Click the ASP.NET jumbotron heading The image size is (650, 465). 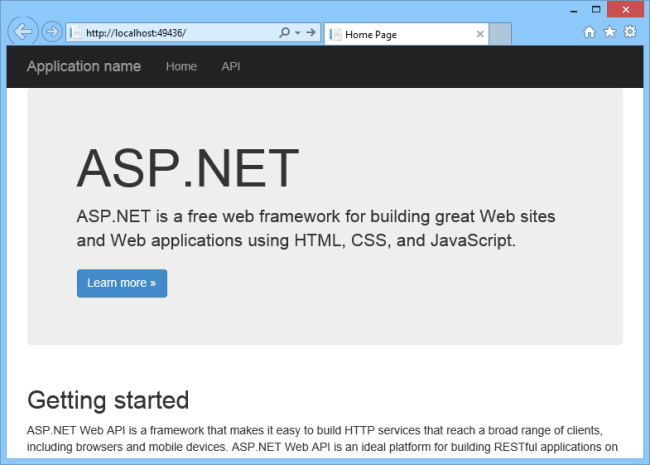tap(188, 168)
